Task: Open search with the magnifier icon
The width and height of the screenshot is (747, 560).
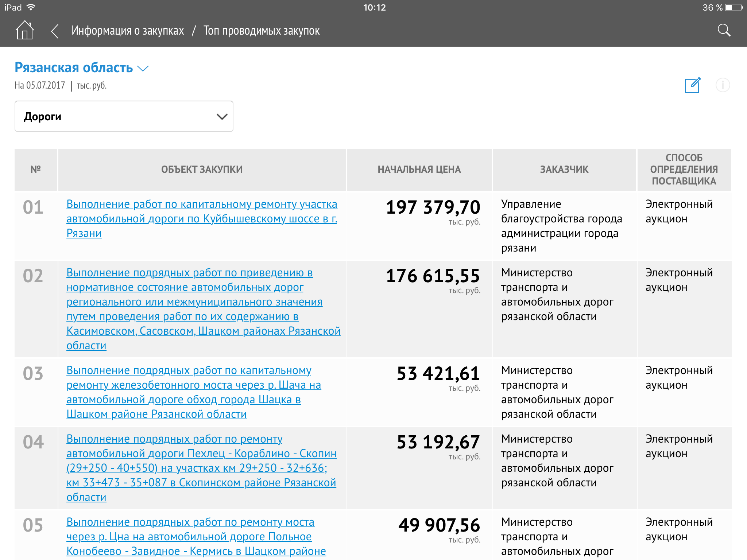Action: point(724,31)
